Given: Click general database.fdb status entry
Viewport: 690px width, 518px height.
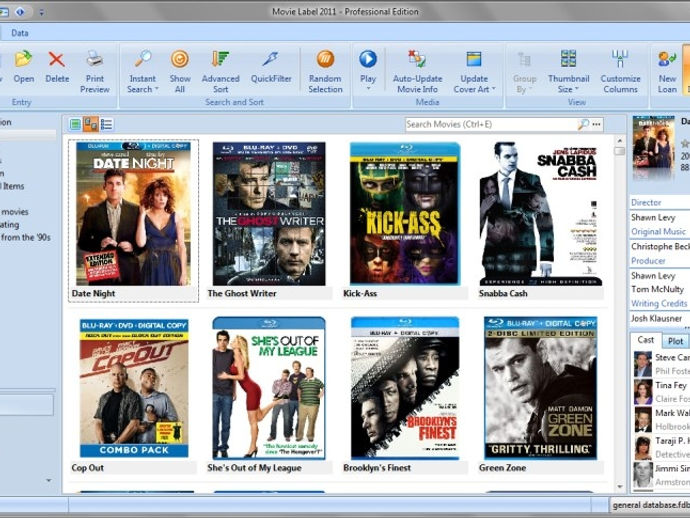Looking at the screenshot, I should click(x=651, y=505).
